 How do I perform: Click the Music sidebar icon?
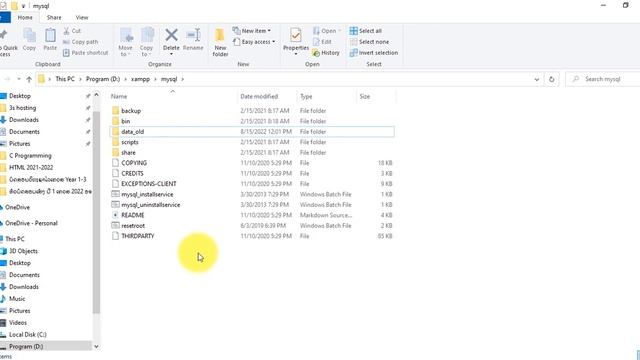[4, 299]
